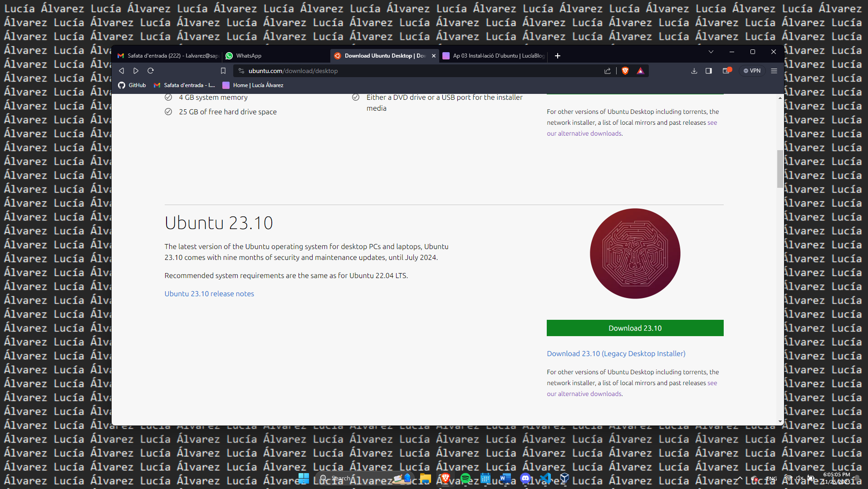Switch to the Safata d'entrada Gmail tab

pyautogui.click(x=168, y=56)
